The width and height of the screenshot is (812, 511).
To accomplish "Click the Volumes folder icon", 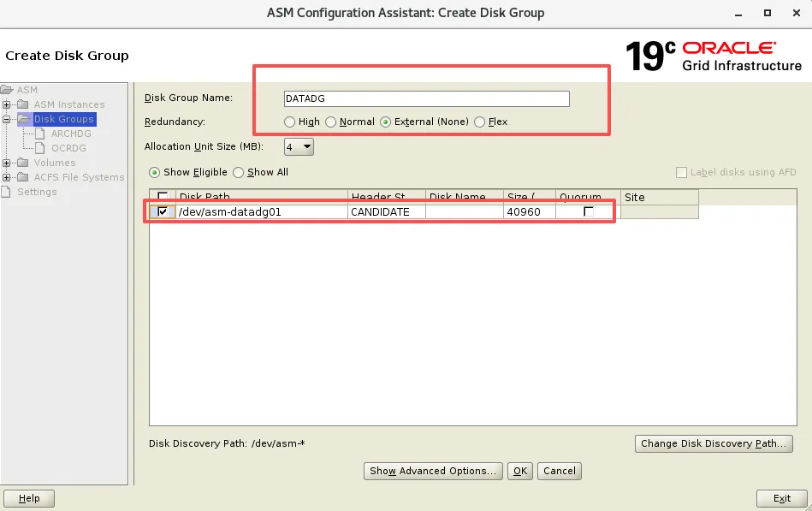I will (x=23, y=163).
